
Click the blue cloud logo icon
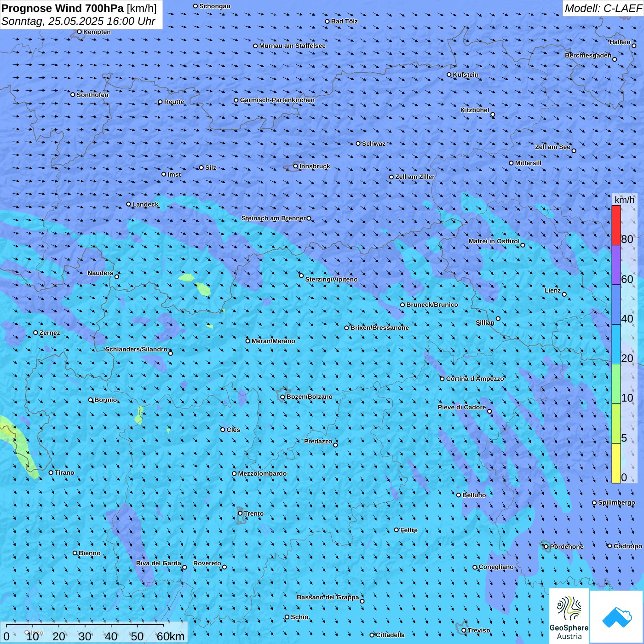pyautogui.click(x=616, y=617)
